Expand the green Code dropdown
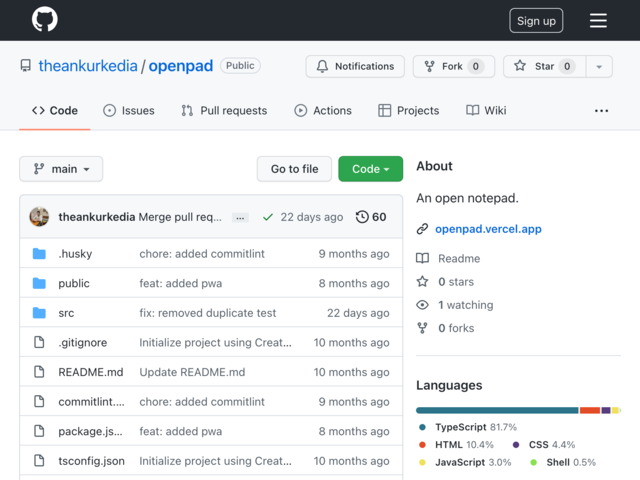640x480 pixels. [x=370, y=169]
